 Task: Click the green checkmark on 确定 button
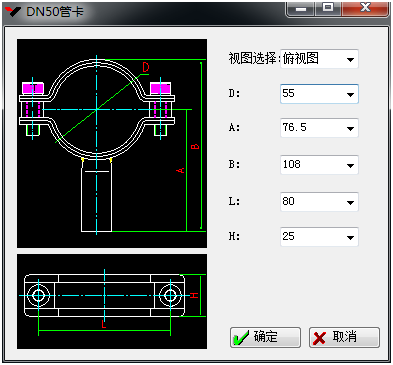[241, 338]
